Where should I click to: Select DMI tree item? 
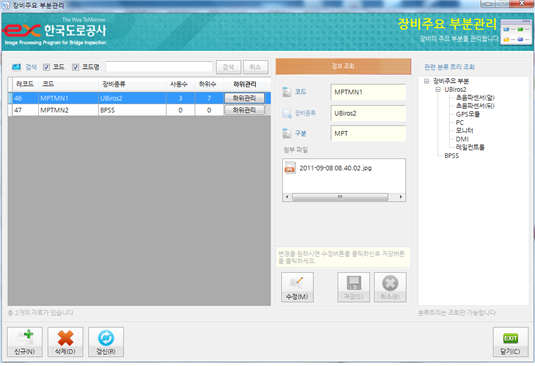[x=462, y=139]
